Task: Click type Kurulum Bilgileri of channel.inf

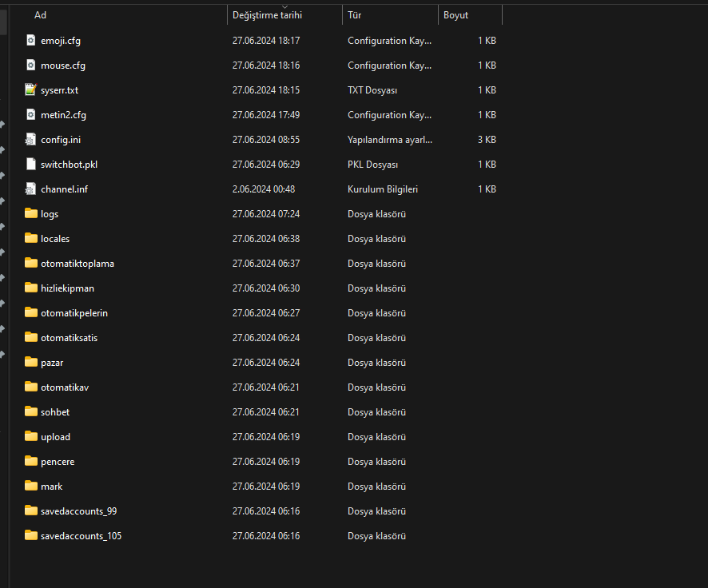Action: 383,189
